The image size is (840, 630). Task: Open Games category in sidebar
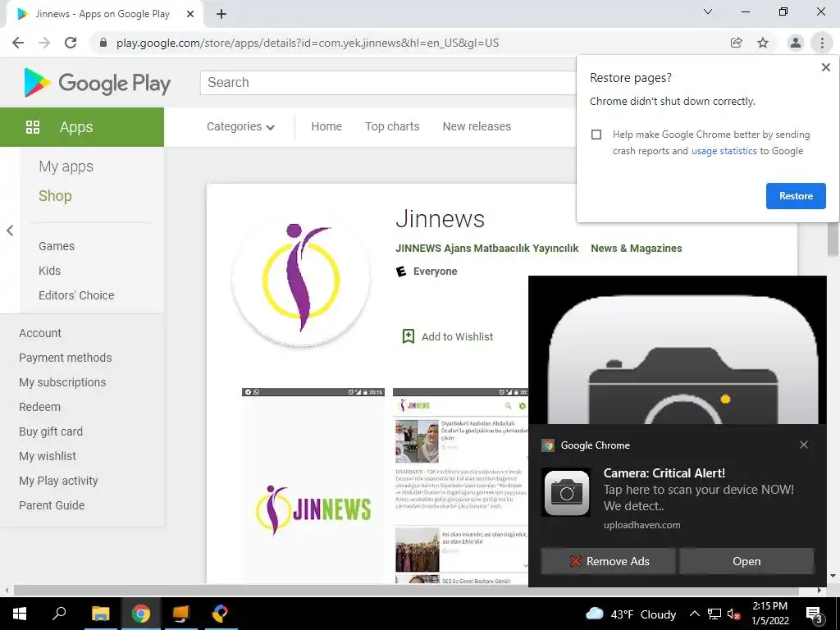coord(57,246)
